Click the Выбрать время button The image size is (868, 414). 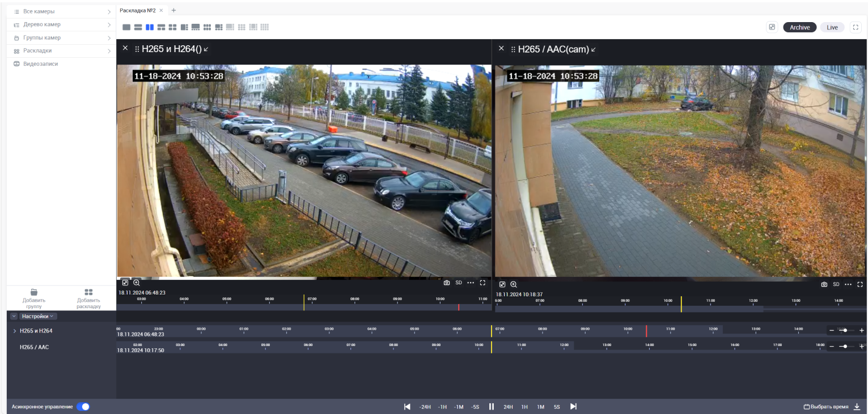826,407
